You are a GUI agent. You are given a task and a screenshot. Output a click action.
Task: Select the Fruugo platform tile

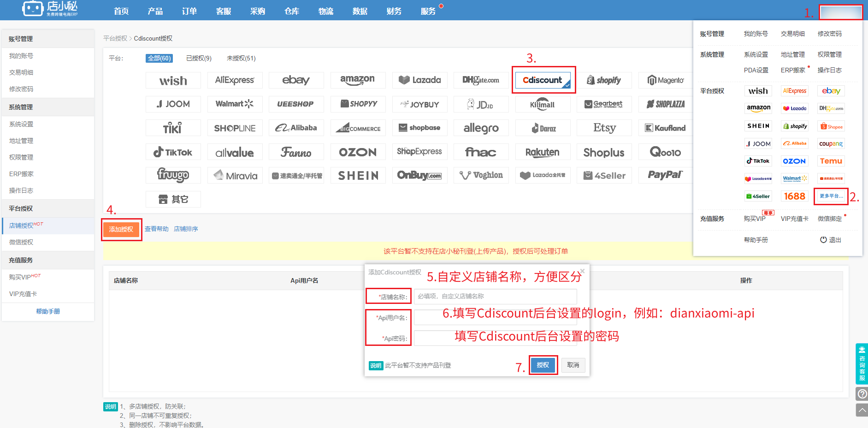(x=173, y=175)
